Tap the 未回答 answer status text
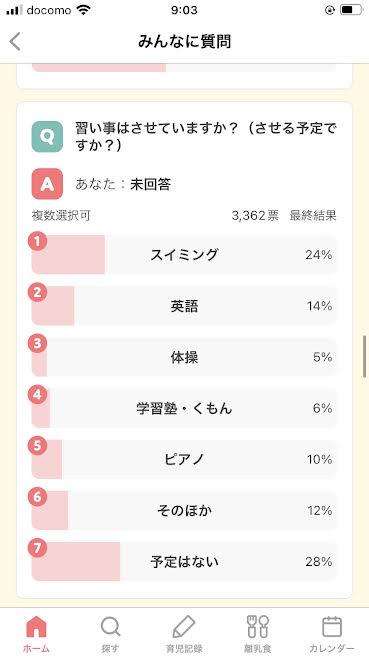 tap(150, 184)
